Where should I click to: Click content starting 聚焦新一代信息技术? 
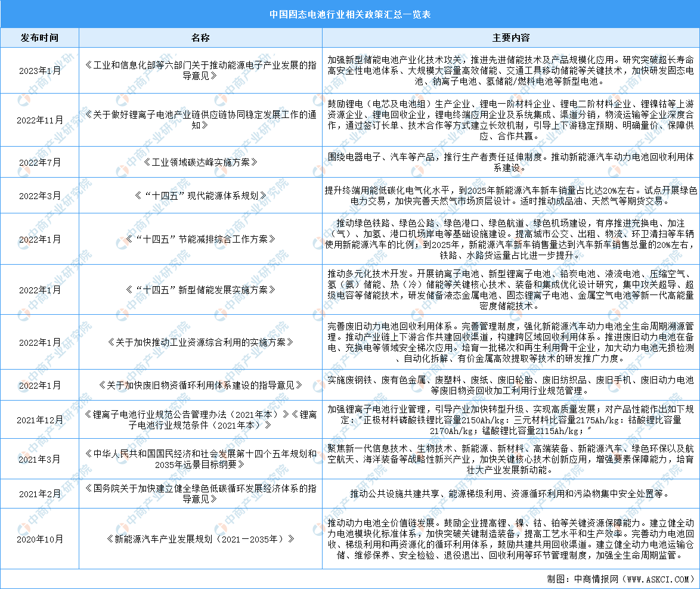pos(511,459)
